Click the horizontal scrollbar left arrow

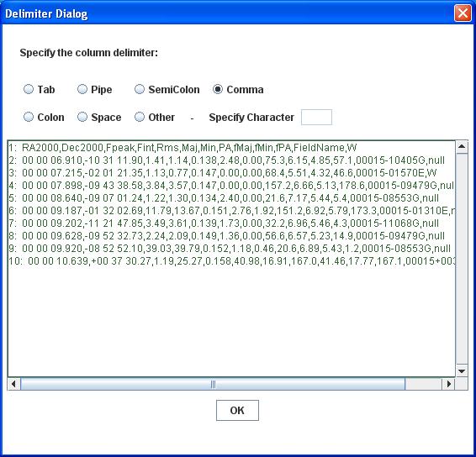(x=14, y=384)
